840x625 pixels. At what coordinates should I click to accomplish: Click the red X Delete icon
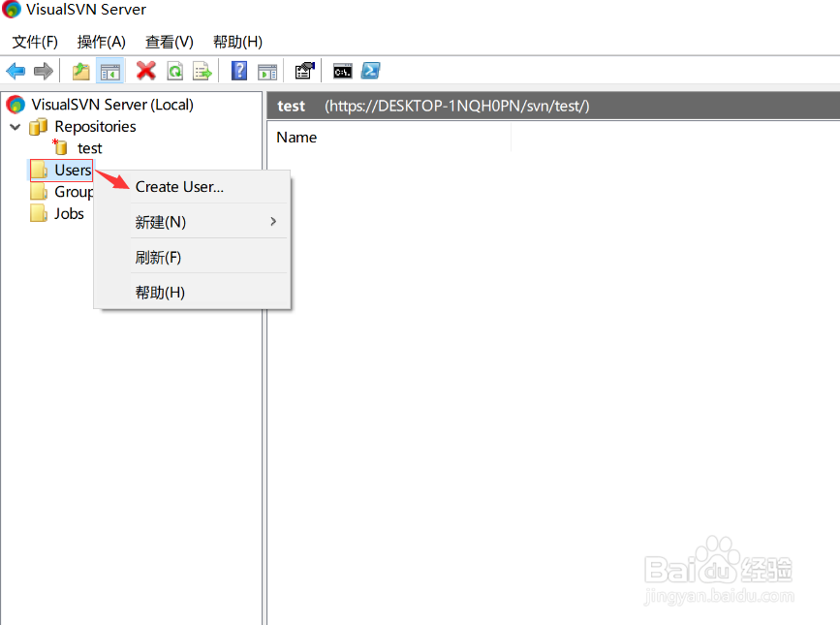[x=145, y=71]
